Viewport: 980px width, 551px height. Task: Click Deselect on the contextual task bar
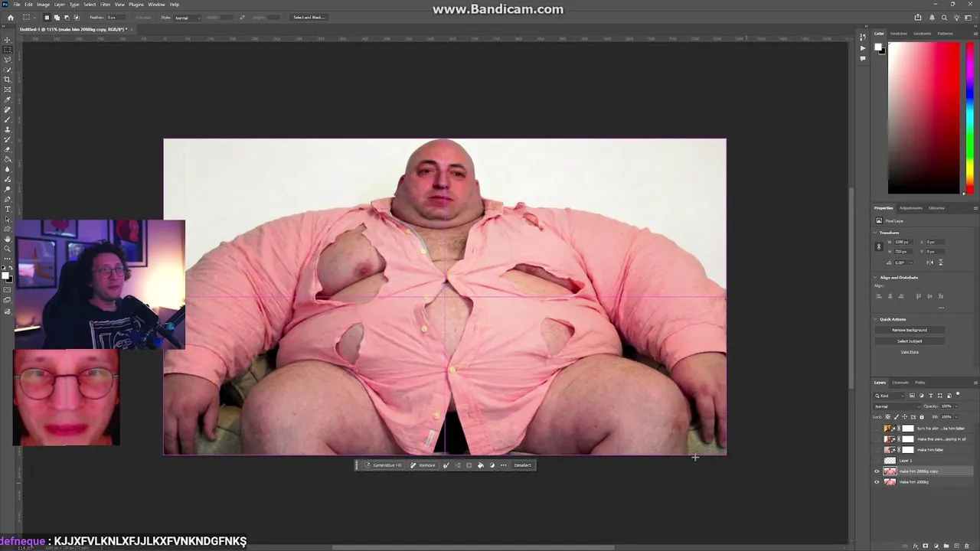coord(522,465)
